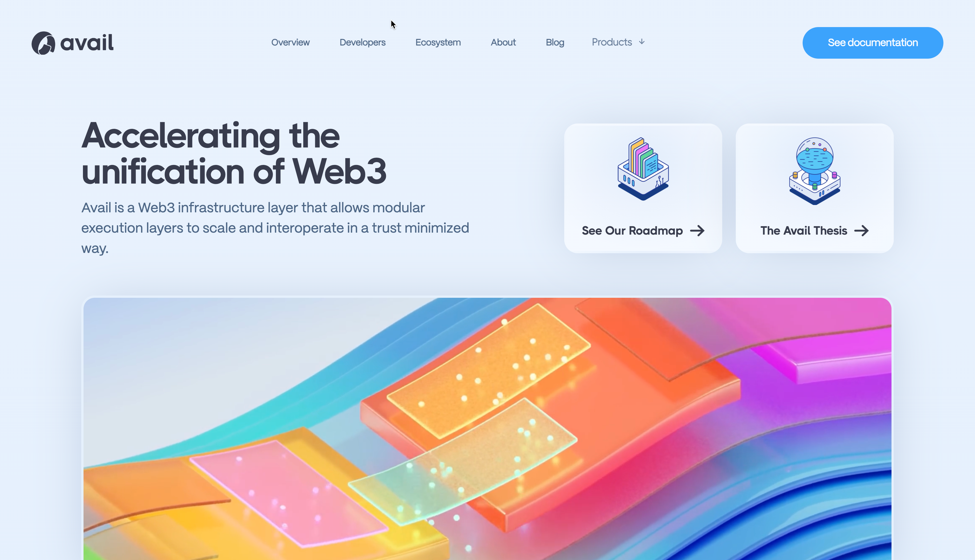Click the See documentation button

(873, 42)
